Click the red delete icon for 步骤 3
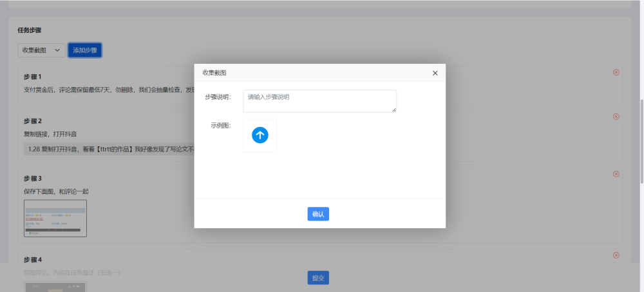The image size is (644, 292). pyautogui.click(x=616, y=174)
